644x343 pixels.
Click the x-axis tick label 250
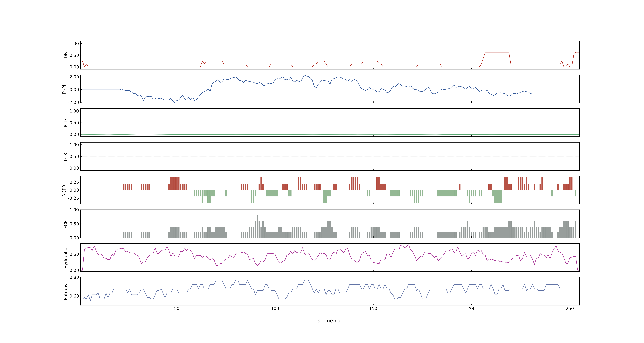click(570, 309)
